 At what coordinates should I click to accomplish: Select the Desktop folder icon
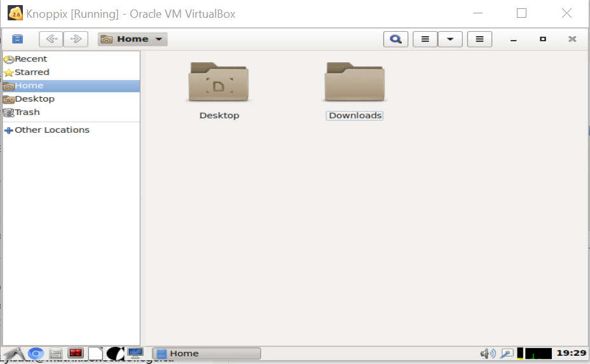pos(219,82)
